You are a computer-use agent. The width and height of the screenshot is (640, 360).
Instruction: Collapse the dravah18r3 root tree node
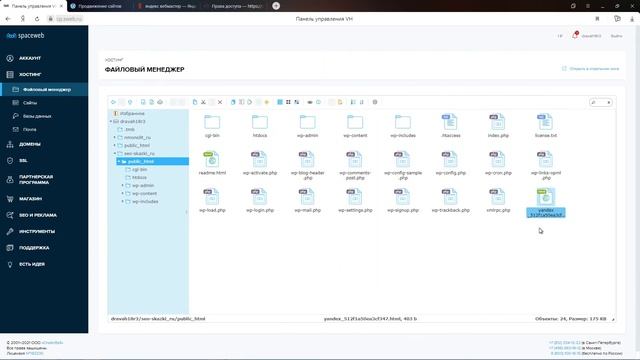[x=111, y=122]
